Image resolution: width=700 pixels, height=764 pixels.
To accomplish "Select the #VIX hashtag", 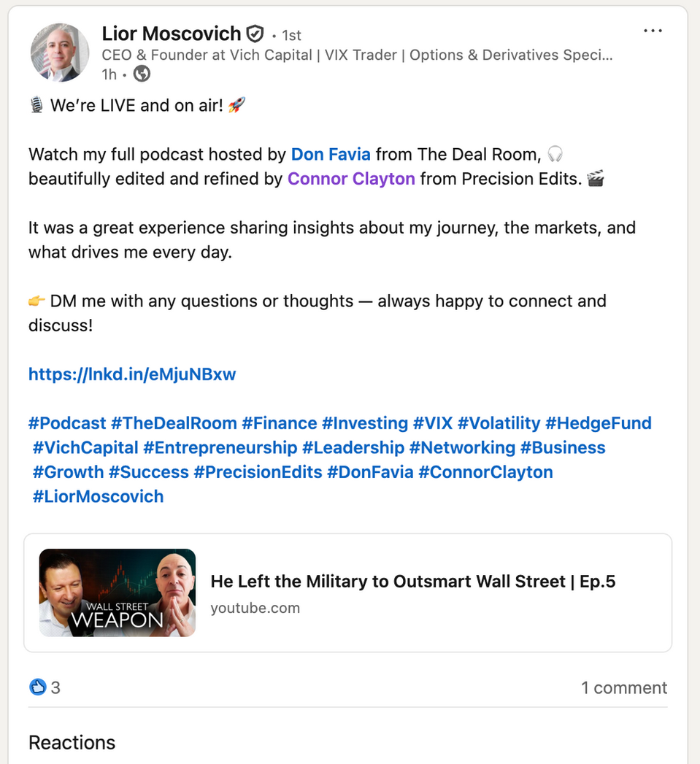I will point(433,423).
